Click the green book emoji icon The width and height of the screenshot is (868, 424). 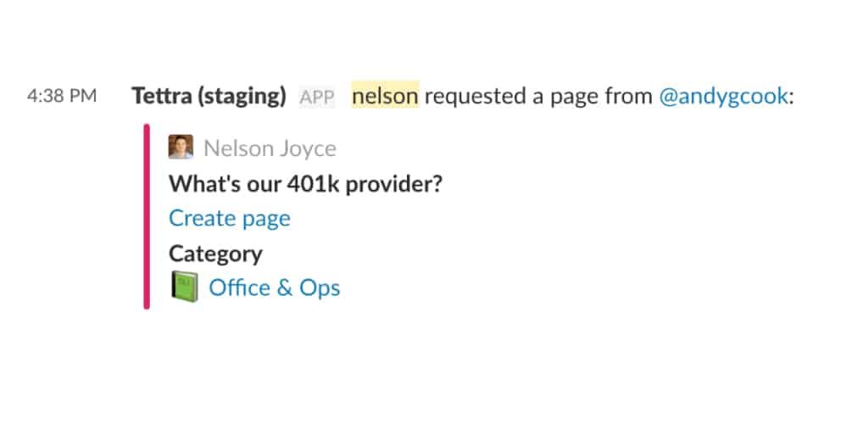184,287
